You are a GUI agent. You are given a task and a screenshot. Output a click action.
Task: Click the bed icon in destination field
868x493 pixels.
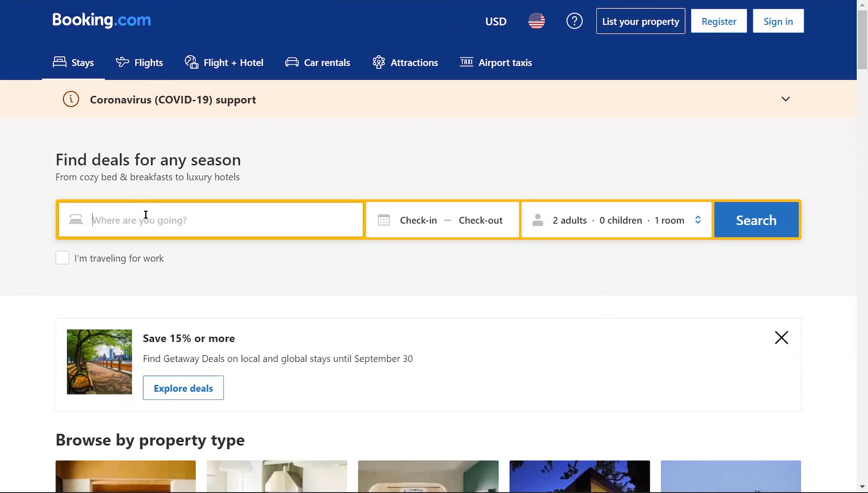coord(76,220)
